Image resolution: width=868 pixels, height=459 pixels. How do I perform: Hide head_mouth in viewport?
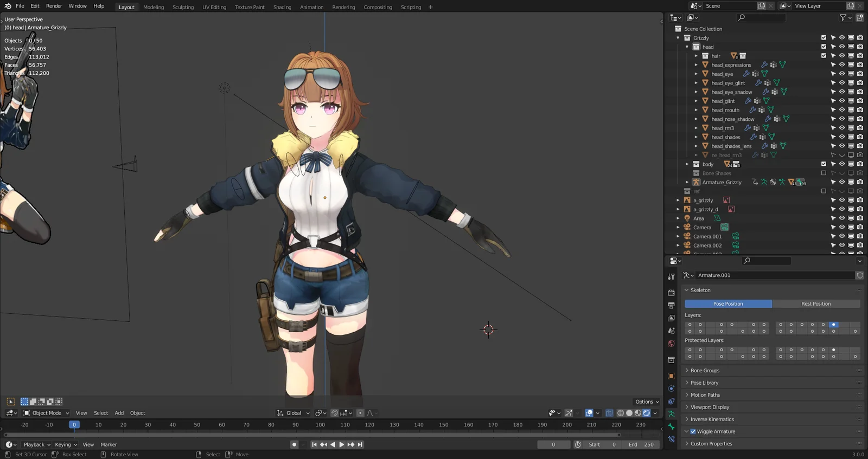coord(842,110)
